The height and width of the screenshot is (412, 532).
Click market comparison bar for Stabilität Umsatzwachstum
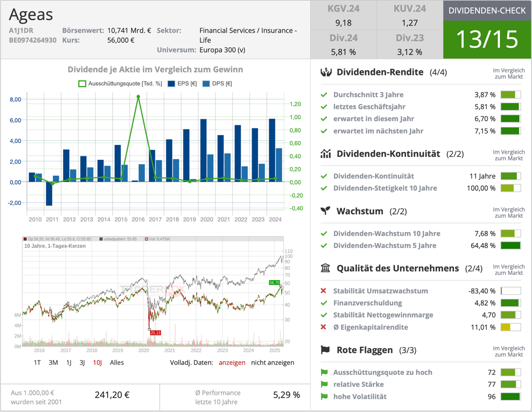coord(511,291)
